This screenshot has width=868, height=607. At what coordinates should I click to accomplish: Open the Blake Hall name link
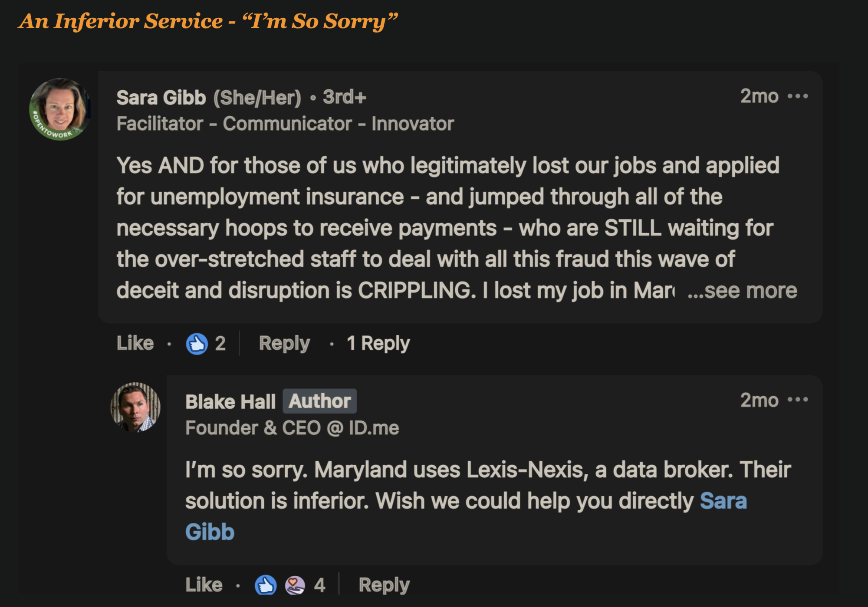(230, 402)
